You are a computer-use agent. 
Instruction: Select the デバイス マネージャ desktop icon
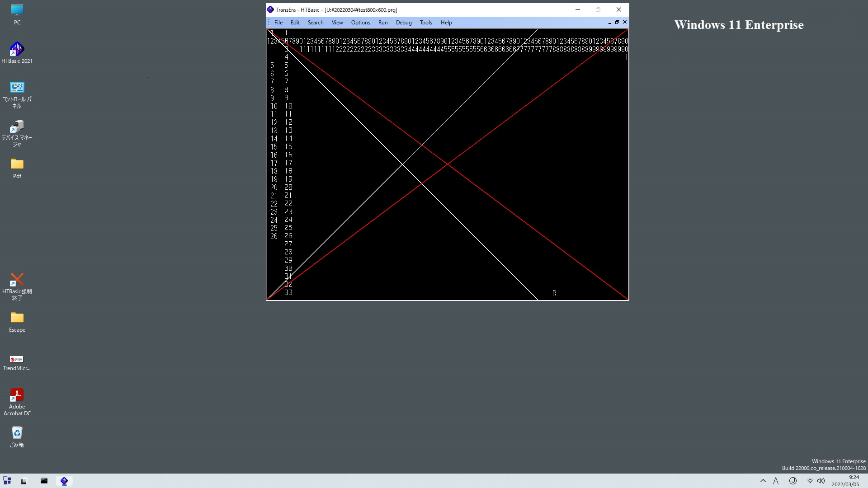[x=17, y=133]
